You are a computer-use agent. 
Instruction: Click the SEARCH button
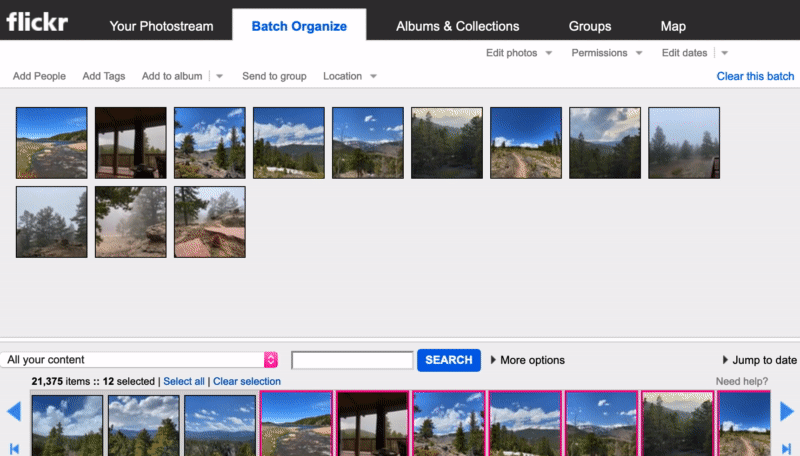(448, 360)
